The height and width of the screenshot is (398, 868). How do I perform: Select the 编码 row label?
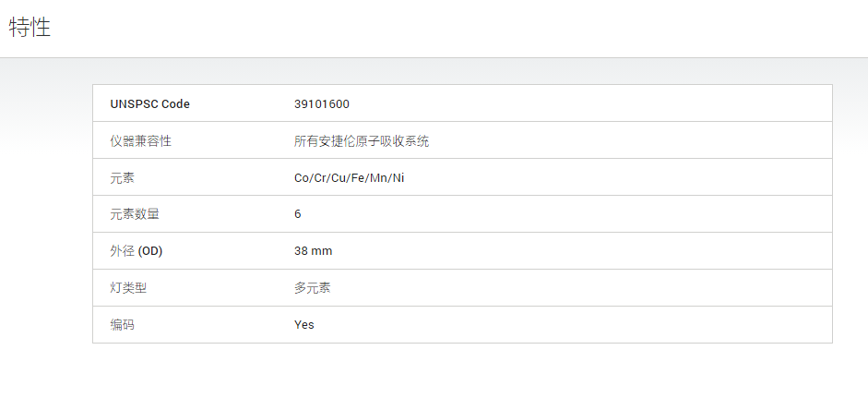click(123, 325)
